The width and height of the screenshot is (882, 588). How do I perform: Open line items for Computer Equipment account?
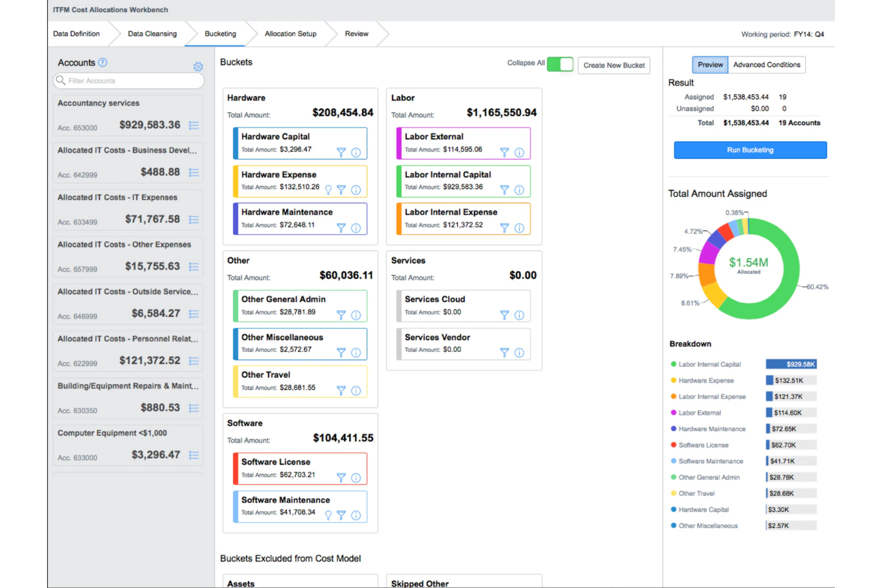194,455
